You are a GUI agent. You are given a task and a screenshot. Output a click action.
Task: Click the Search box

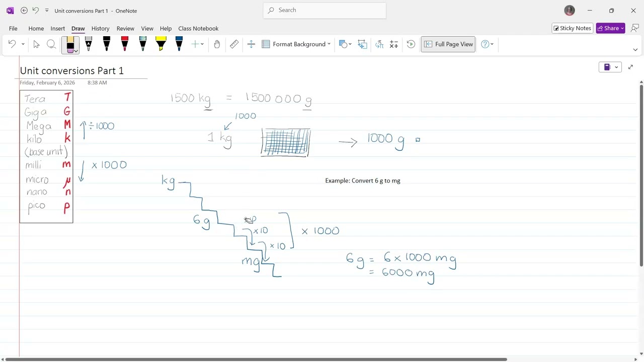point(325,10)
